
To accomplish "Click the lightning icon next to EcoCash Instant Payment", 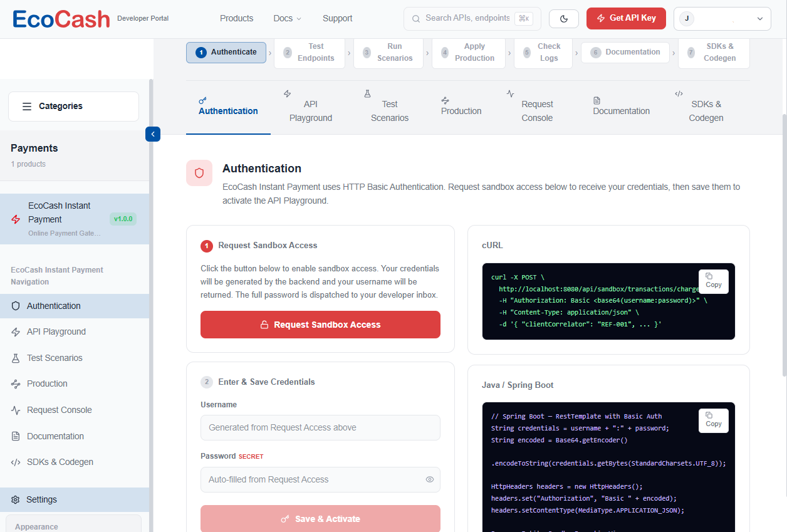I will tap(16, 219).
